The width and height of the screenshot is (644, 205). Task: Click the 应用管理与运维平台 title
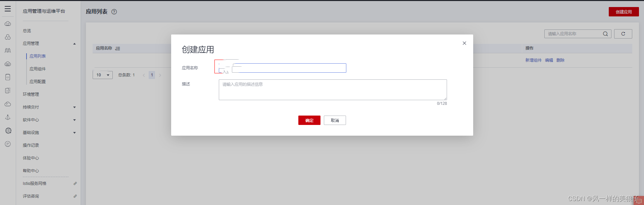coord(44,11)
